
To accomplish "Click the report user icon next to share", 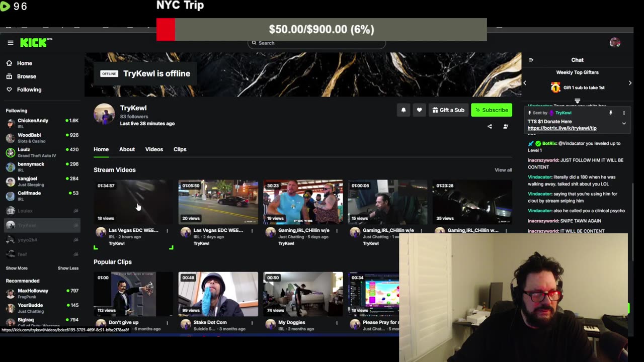I will [x=506, y=126].
